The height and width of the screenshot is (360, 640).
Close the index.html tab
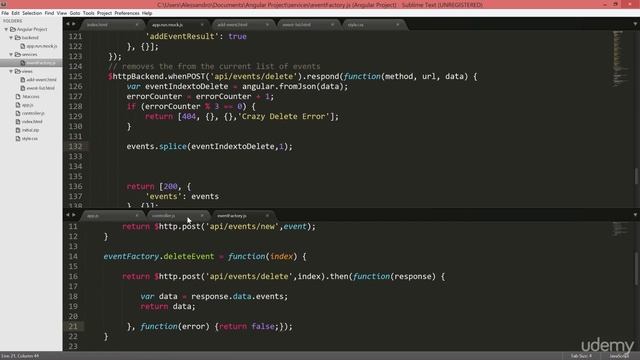[137, 25]
